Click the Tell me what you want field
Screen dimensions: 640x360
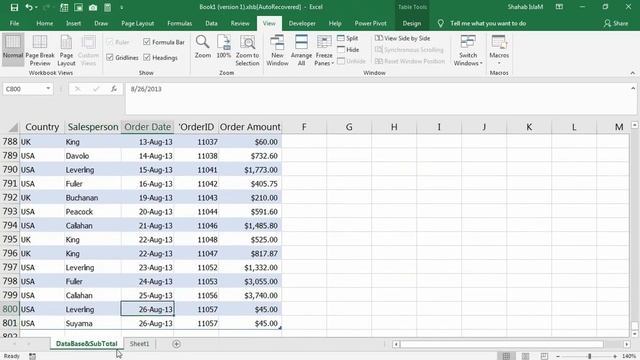488,24
